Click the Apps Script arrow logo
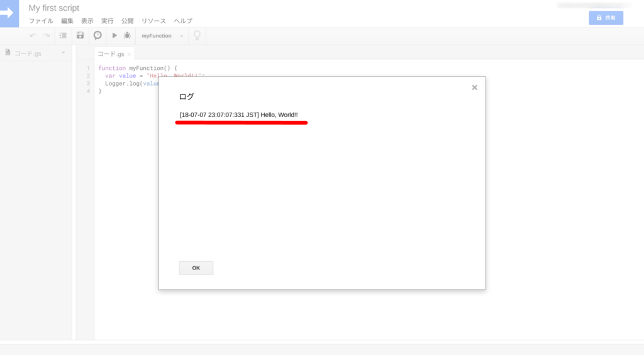The height and width of the screenshot is (355, 644). click(x=9, y=13)
